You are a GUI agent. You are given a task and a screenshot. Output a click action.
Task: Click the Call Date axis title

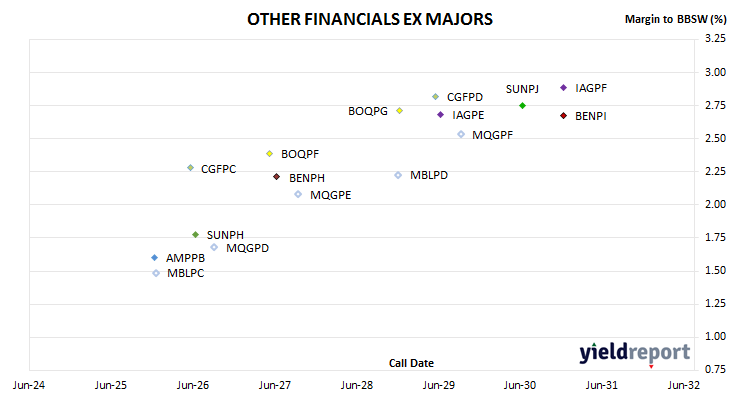(x=411, y=363)
